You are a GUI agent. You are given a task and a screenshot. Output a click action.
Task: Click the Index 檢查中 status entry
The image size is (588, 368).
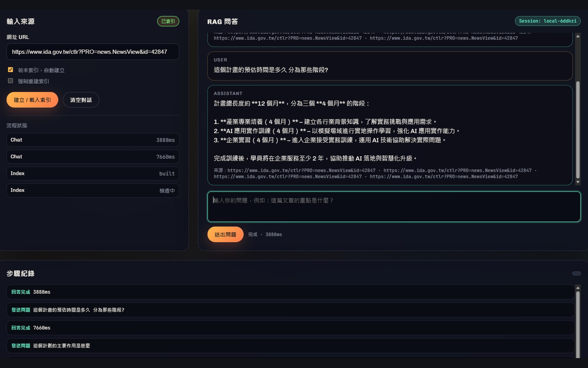click(x=93, y=190)
